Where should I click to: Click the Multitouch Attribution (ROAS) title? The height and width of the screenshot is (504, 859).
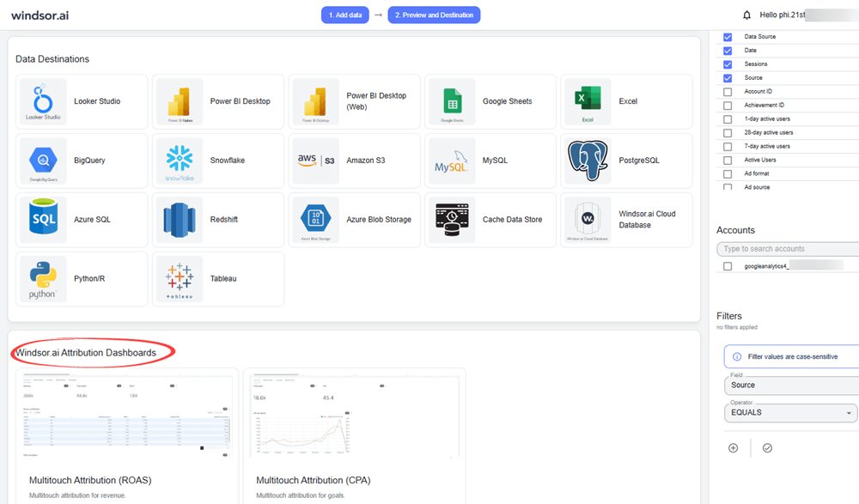coord(90,481)
